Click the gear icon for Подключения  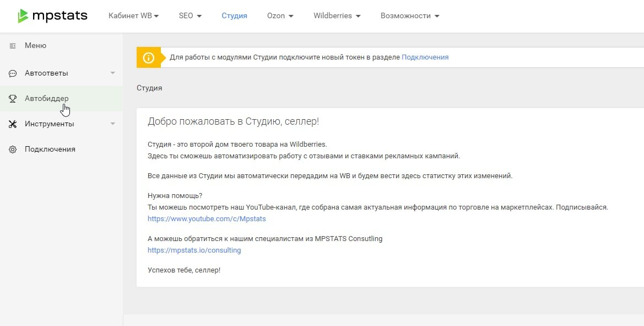[13, 149]
